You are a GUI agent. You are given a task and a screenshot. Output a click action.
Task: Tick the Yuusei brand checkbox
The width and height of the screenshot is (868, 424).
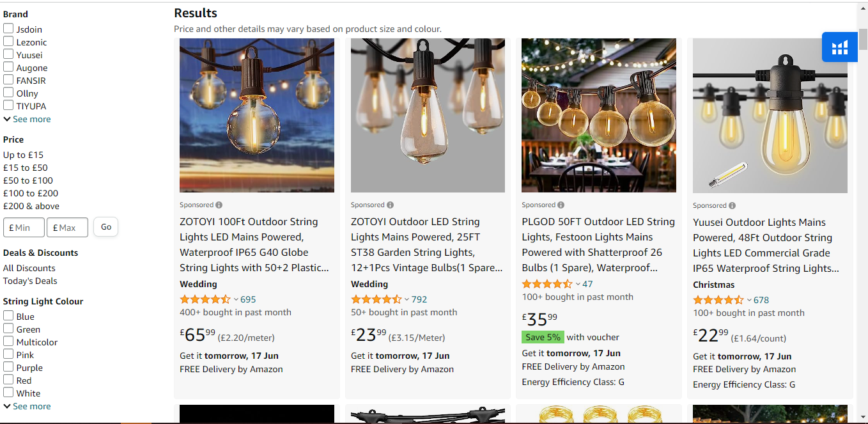click(8, 54)
